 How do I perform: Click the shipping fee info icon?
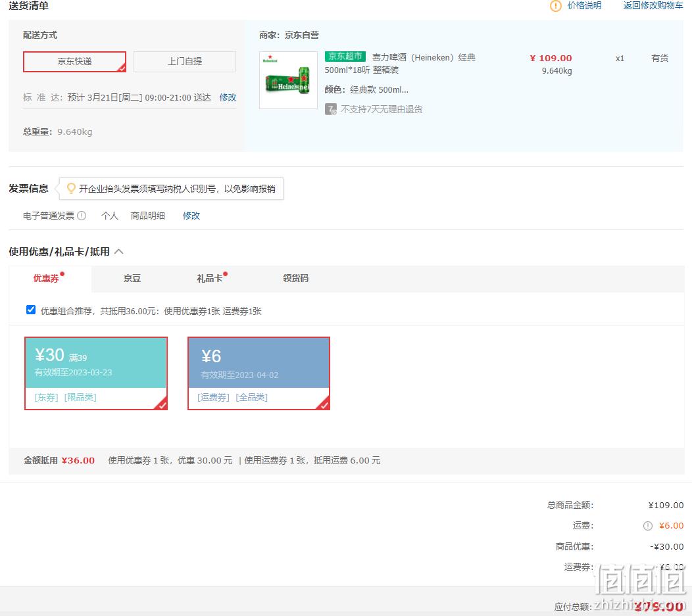click(x=647, y=526)
